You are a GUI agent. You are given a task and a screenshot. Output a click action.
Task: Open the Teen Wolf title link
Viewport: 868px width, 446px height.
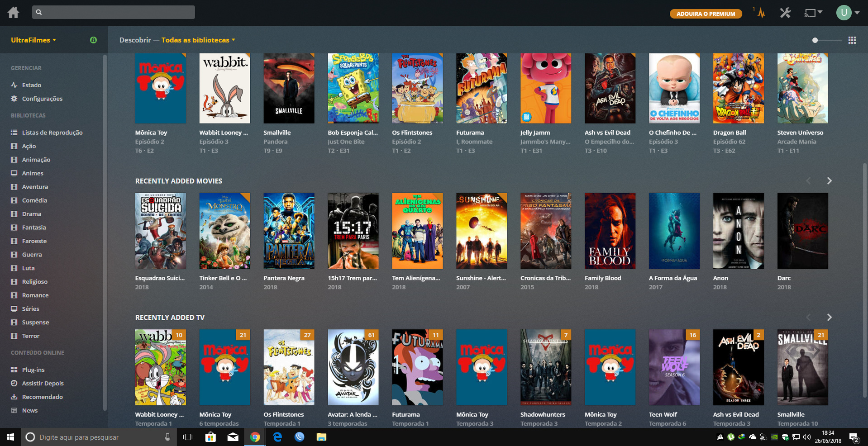663,414
